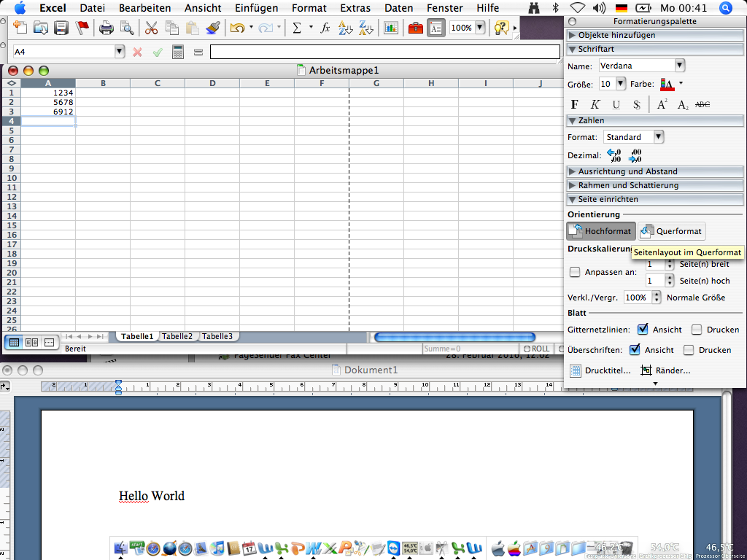Undo the last action

click(237, 28)
